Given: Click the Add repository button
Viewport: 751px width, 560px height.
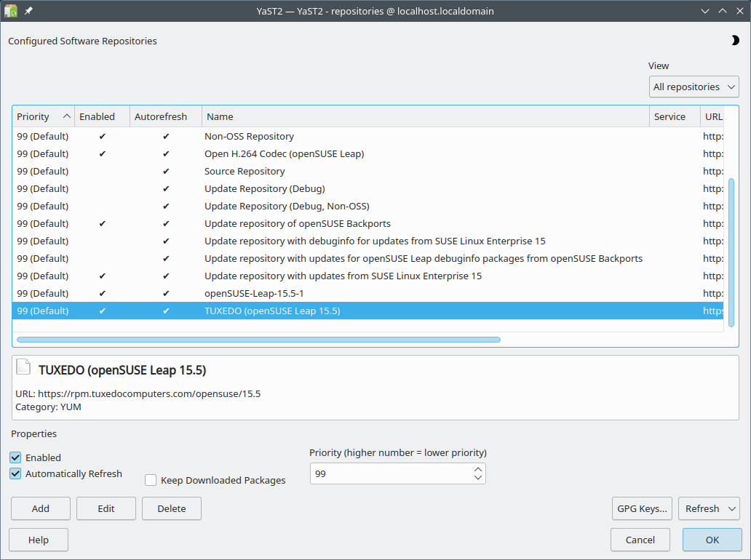Looking at the screenshot, I should pyautogui.click(x=41, y=508).
